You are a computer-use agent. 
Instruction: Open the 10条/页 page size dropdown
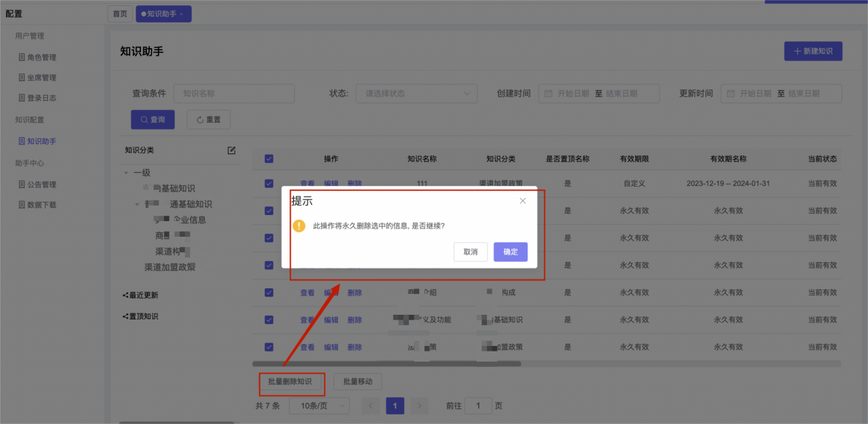click(x=319, y=406)
